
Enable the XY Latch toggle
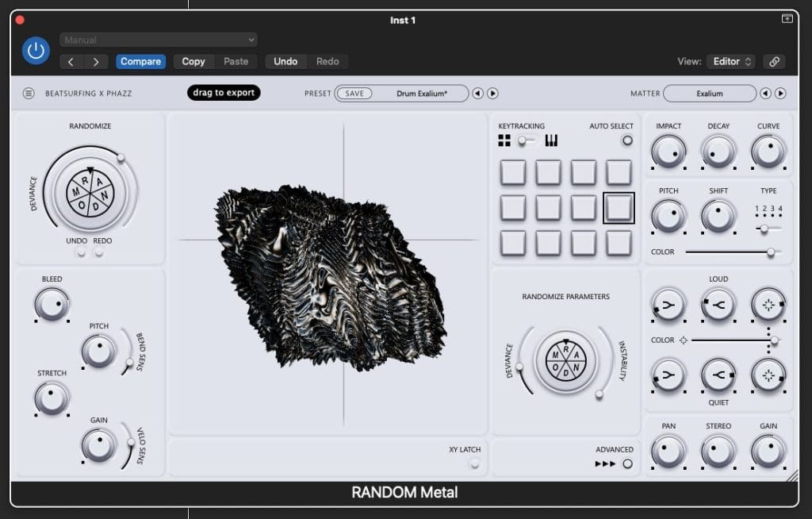click(474, 463)
